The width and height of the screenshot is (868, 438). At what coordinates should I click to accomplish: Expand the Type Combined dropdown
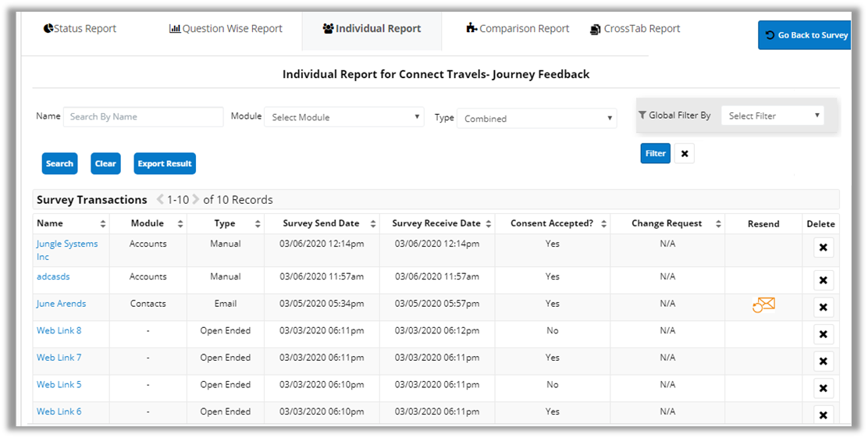pyautogui.click(x=536, y=119)
